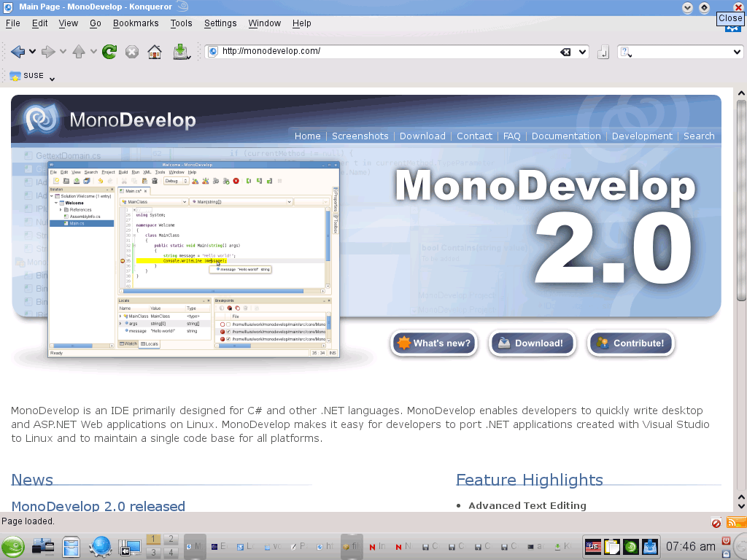The image size is (747, 560).
Task: Launch the globe web browser panel icon
Action: click(101, 547)
